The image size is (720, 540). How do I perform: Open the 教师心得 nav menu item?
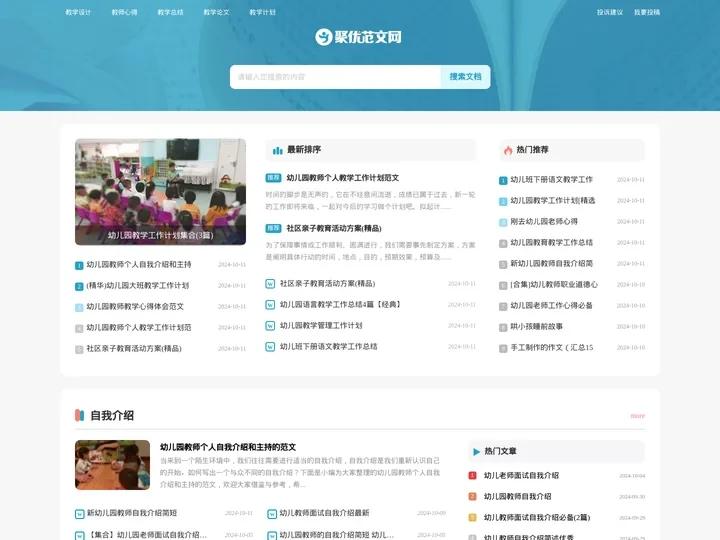tap(124, 12)
